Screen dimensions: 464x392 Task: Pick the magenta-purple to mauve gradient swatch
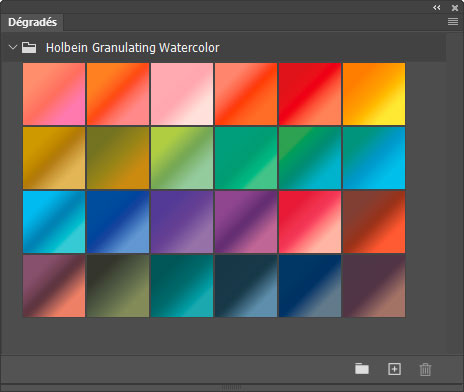click(x=246, y=222)
